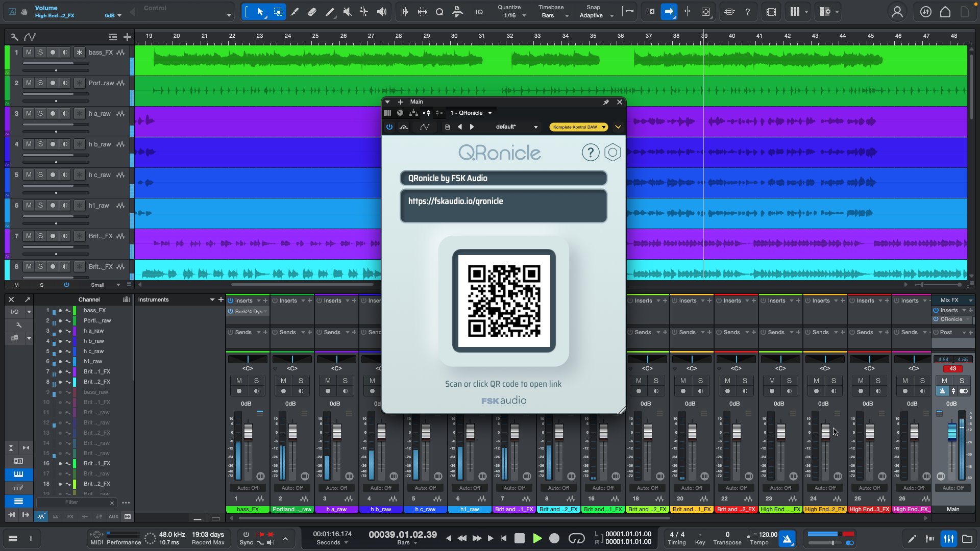980x551 pixels.
Task: Expand the Instruments panel dropdown
Action: pyautogui.click(x=212, y=300)
